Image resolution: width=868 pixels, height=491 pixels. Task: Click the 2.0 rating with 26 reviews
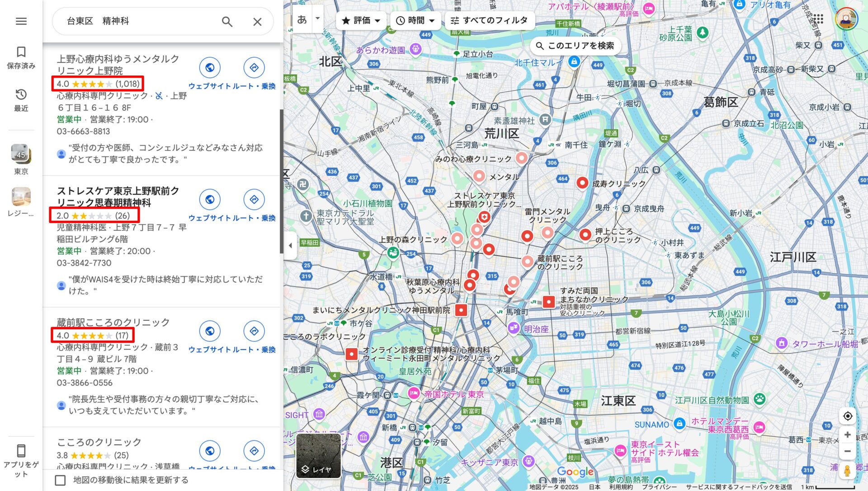[x=94, y=215]
